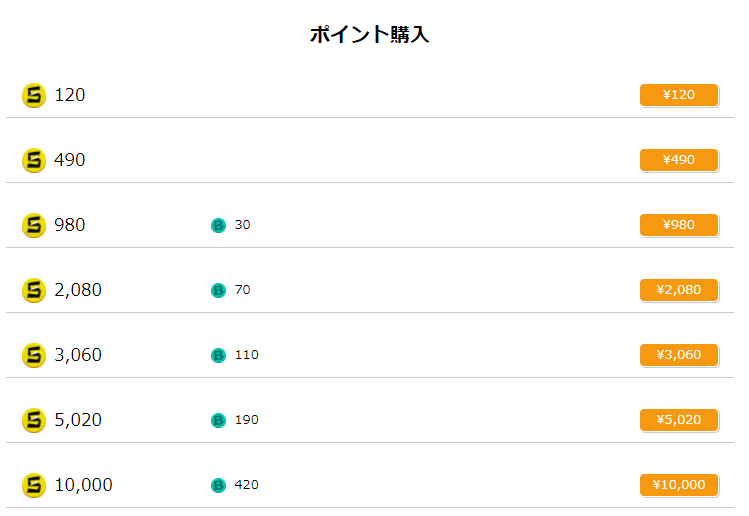The height and width of the screenshot is (516, 749).
Task: Buy points with the ¥490 button
Action: pyautogui.click(x=679, y=160)
